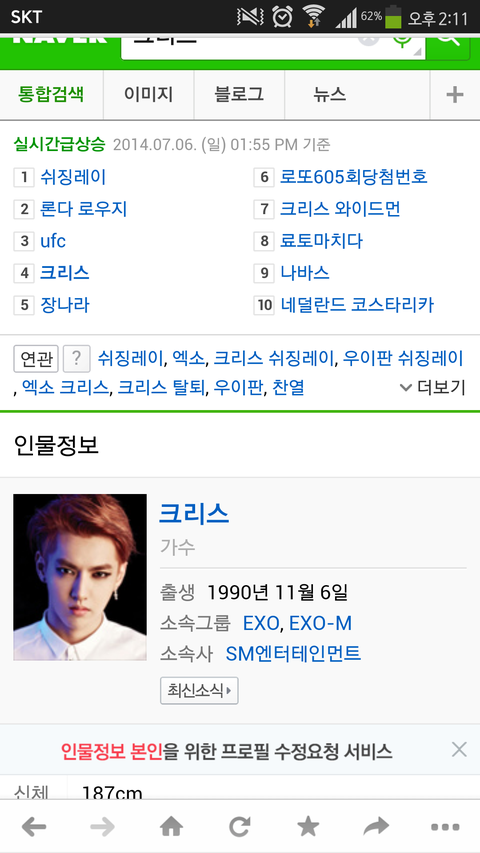The image size is (480, 853).
Task: Switch to the 뉴스 tab
Action: 329,95
